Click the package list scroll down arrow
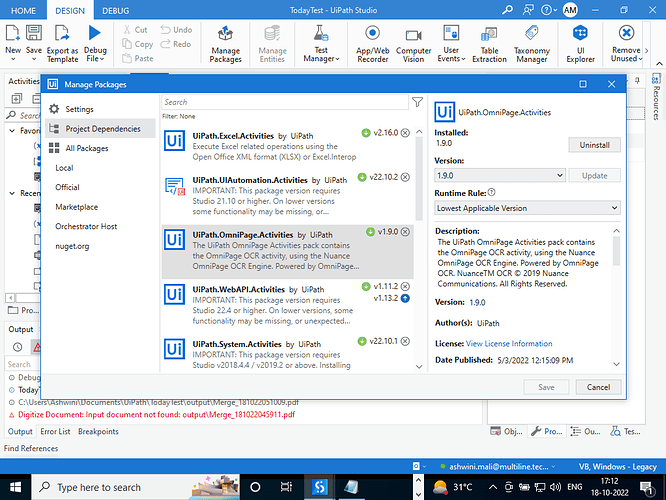 click(x=419, y=367)
